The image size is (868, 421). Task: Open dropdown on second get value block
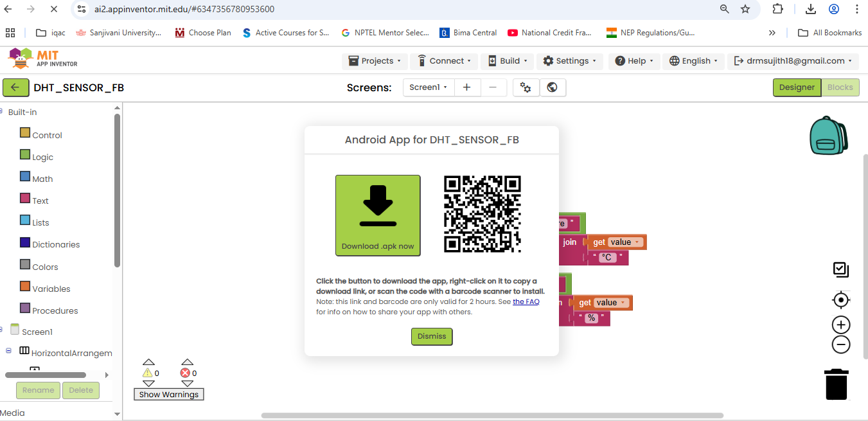[623, 303]
